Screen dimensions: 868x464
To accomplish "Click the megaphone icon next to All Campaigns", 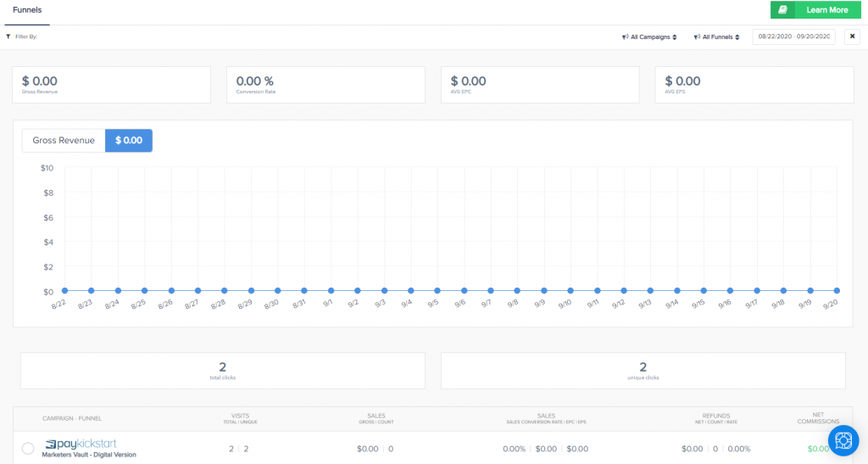I will click(x=625, y=37).
